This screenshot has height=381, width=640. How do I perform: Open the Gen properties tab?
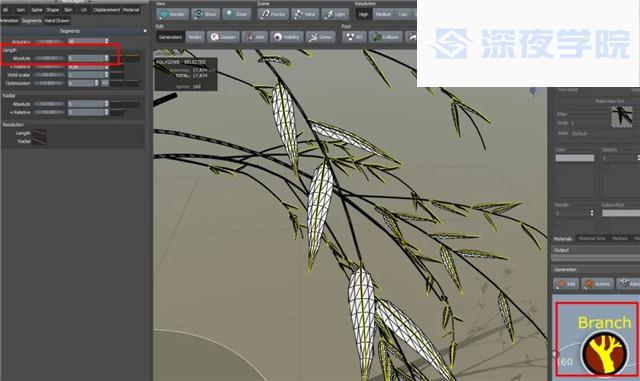20,10
